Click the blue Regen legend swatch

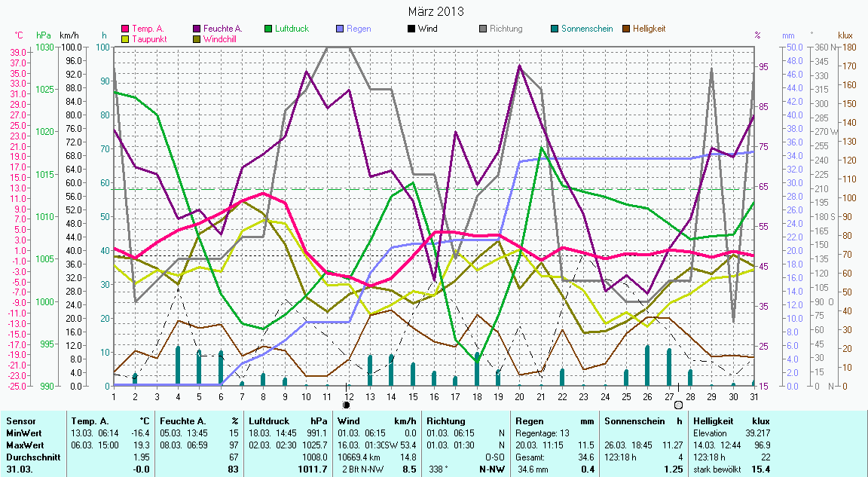[x=341, y=29]
